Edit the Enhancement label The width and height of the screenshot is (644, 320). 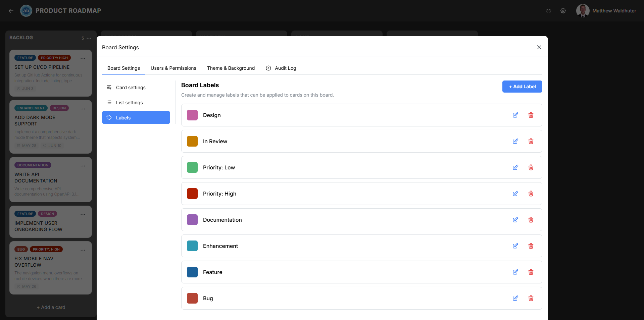(x=515, y=246)
